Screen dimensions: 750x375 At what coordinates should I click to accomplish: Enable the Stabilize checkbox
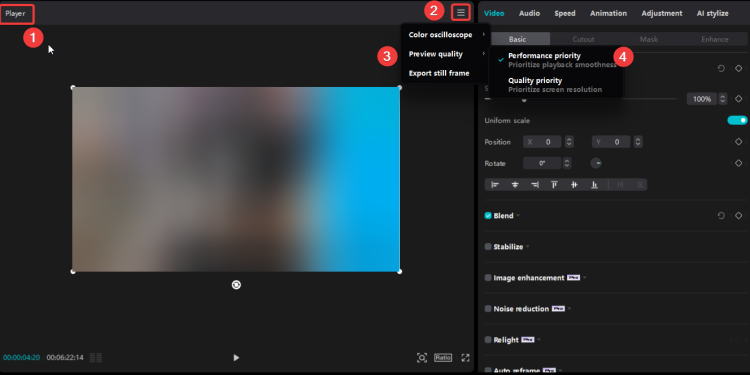488,247
